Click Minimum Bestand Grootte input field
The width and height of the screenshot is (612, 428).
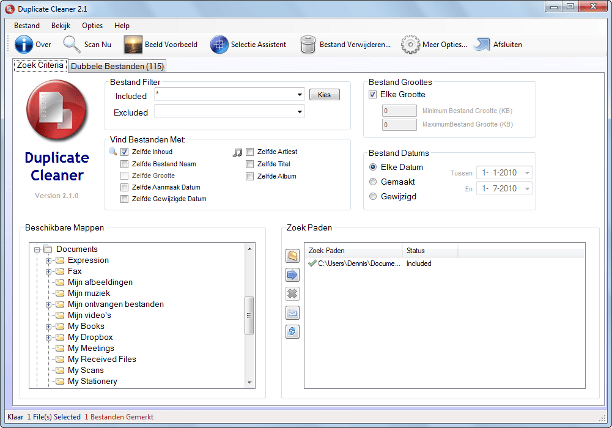[x=399, y=110]
